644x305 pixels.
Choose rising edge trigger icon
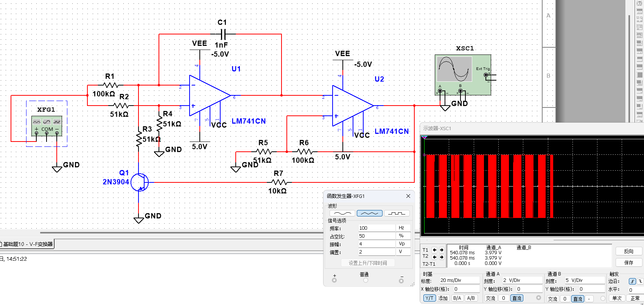click(x=632, y=281)
